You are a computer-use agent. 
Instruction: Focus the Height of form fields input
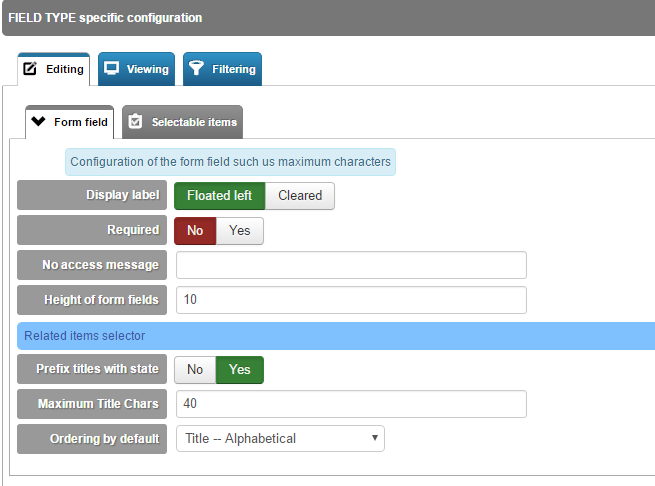tap(351, 300)
